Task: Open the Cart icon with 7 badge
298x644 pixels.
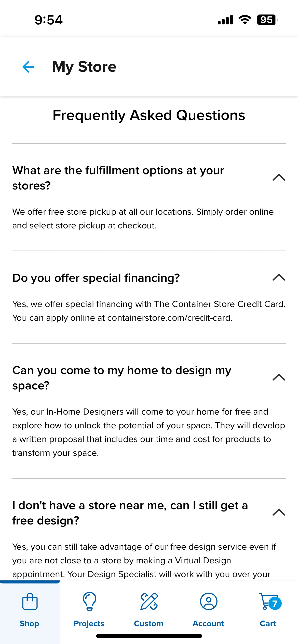Action: [270, 602]
